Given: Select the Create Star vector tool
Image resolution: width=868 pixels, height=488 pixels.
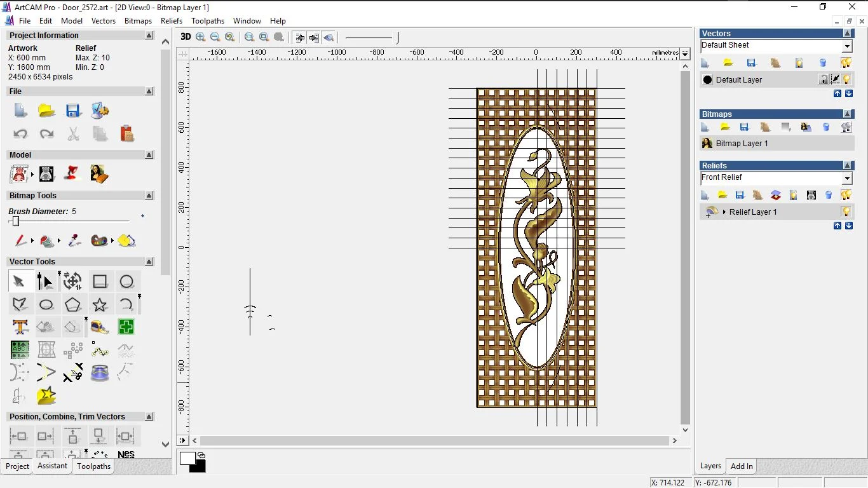Looking at the screenshot, I should (x=100, y=304).
